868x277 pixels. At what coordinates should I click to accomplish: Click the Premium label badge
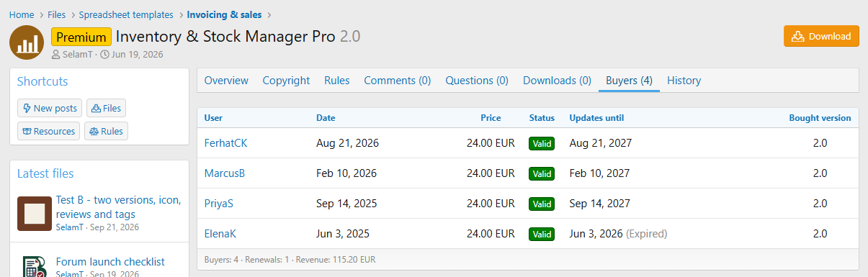click(81, 37)
